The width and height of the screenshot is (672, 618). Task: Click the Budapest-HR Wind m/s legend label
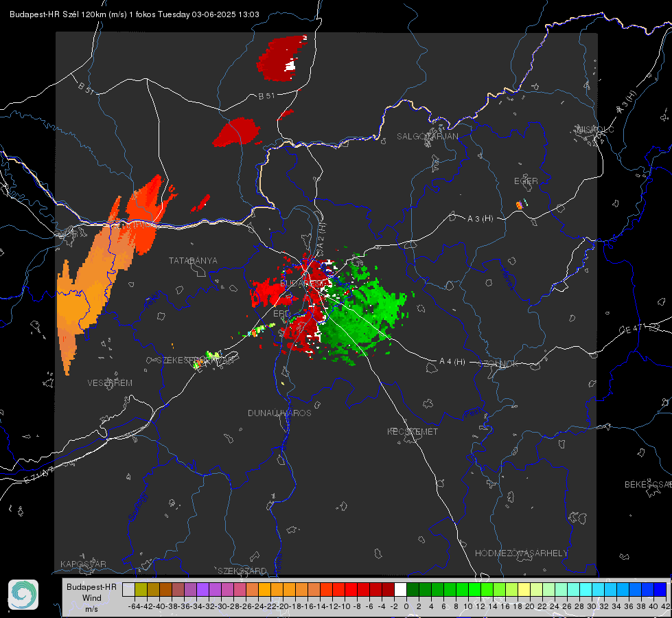click(x=91, y=597)
